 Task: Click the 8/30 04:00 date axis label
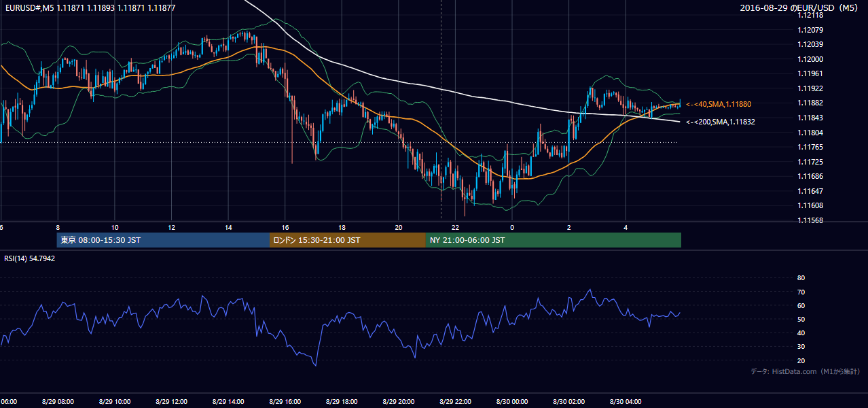click(x=626, y=402)
